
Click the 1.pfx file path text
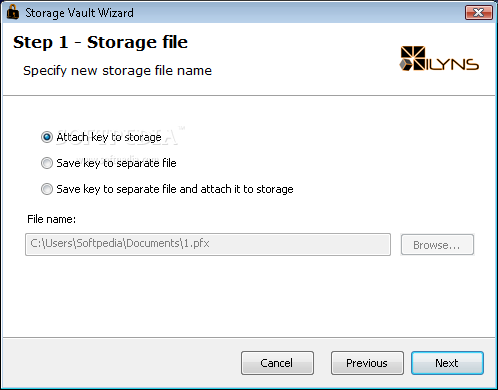tap(120, 243)
